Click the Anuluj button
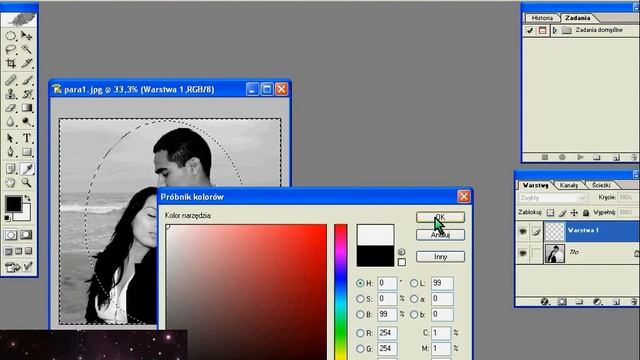This screenshot has width=640, height=360. point(440,235)
